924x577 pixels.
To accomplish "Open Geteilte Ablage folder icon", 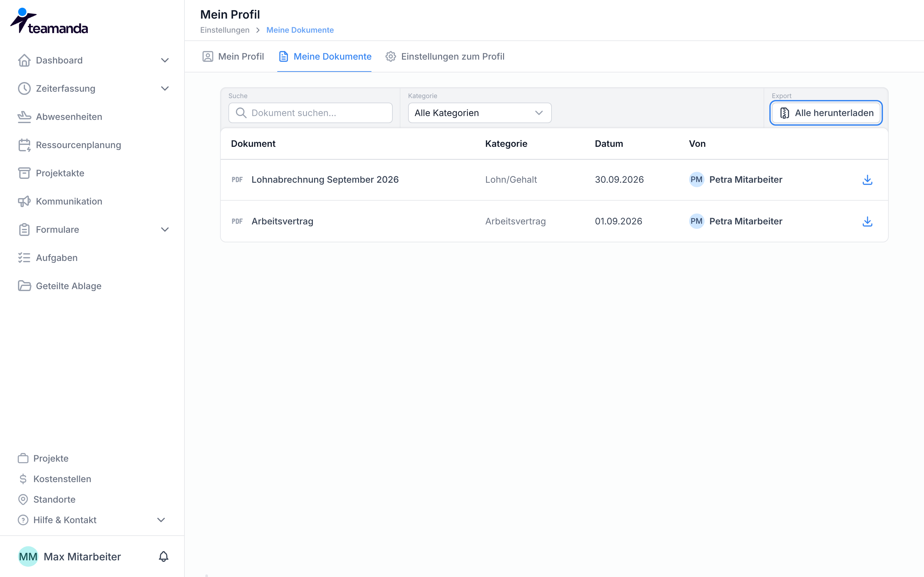I will [24, 286].
